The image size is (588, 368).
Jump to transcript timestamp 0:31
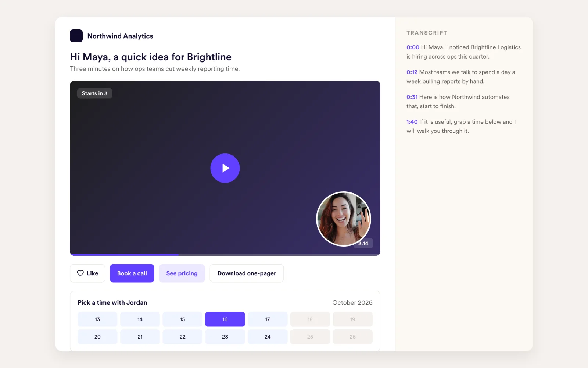coord(412,97)
